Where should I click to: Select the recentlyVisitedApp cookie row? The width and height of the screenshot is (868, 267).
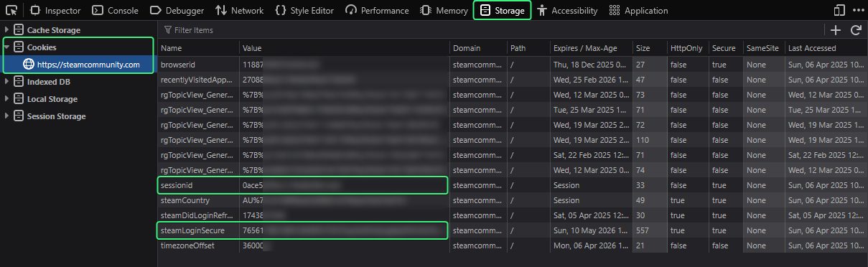(513, 80)
